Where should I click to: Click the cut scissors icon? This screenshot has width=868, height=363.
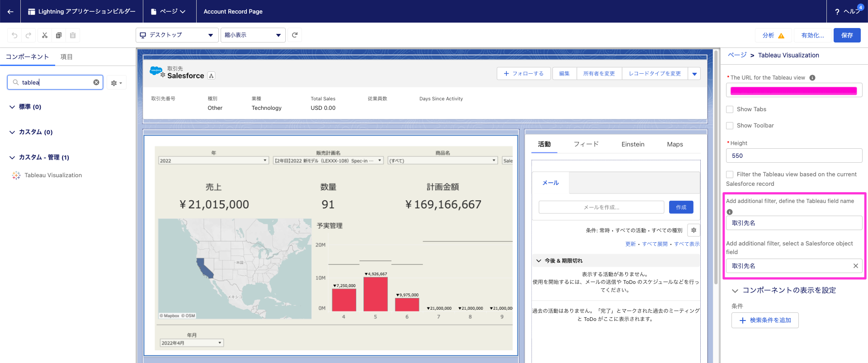pos(44,35)
